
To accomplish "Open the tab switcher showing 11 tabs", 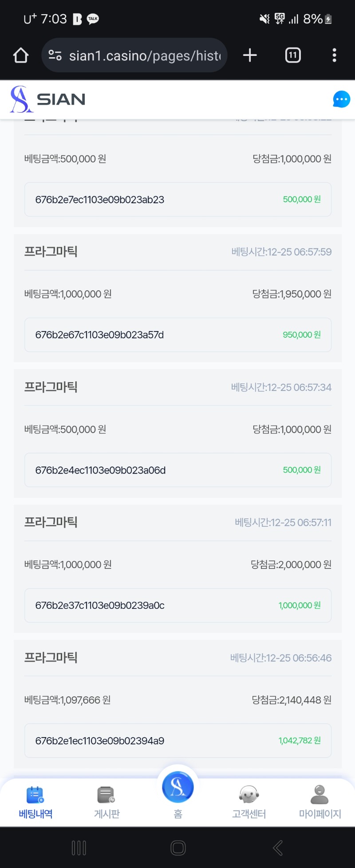I will click(293, 55).
